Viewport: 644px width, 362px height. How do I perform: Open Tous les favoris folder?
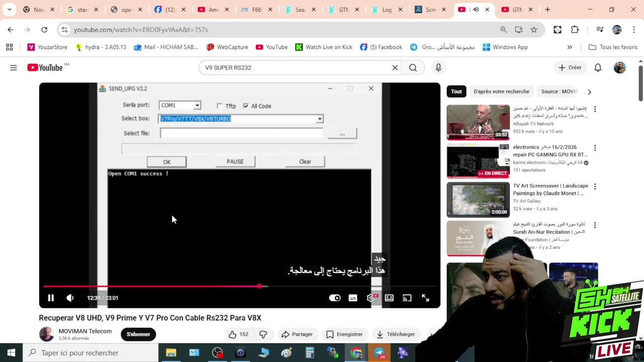tap(613, 47)
